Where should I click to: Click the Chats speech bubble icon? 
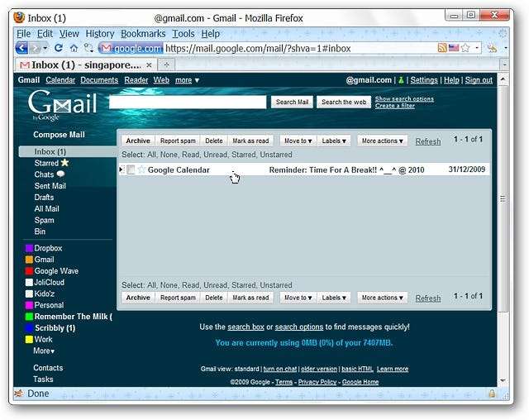(x=60, y=174)
